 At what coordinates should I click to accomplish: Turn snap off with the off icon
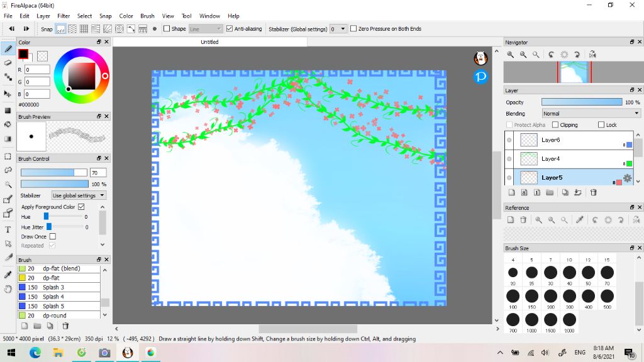[60, 29]
